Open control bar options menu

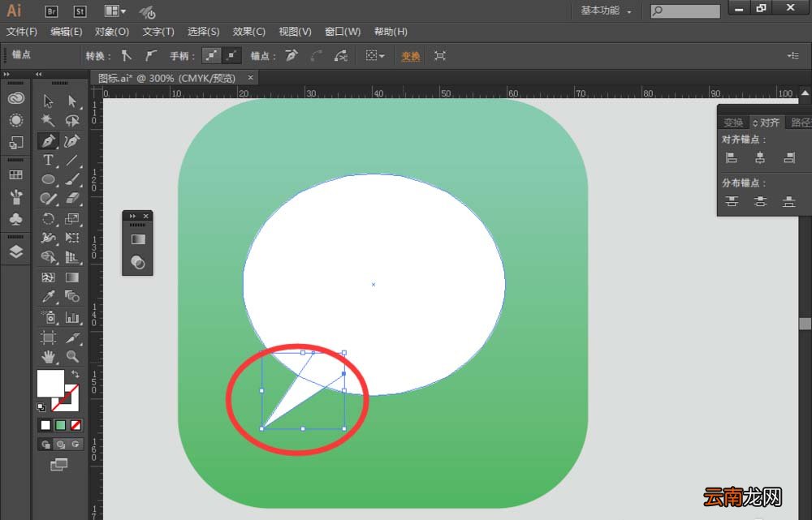793,55
